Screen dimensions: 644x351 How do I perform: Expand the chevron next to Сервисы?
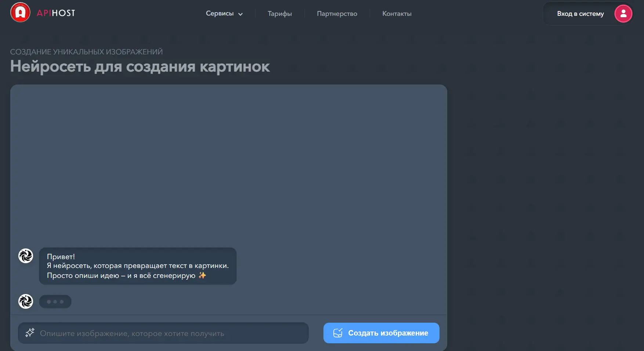[240, 14]
